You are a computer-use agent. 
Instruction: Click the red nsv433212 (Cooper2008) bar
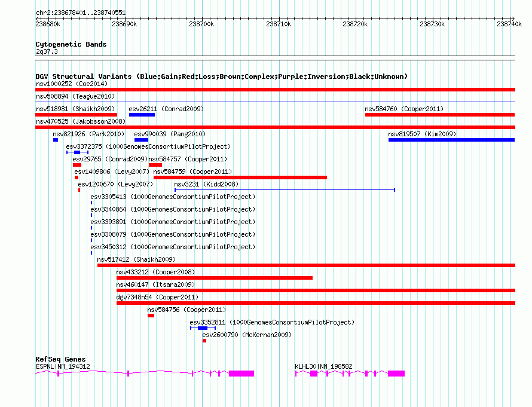[215, 278]
